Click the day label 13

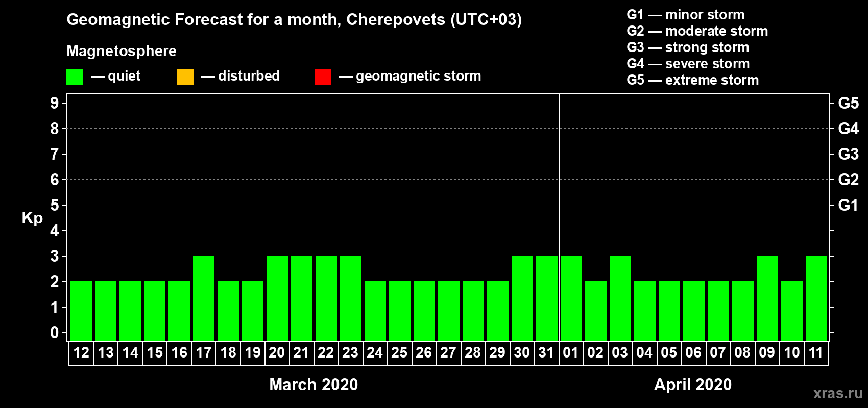click(106, 352)
